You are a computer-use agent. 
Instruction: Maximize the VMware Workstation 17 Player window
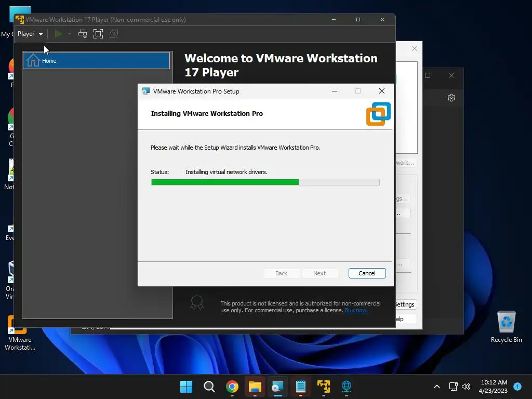coord(358,20)
